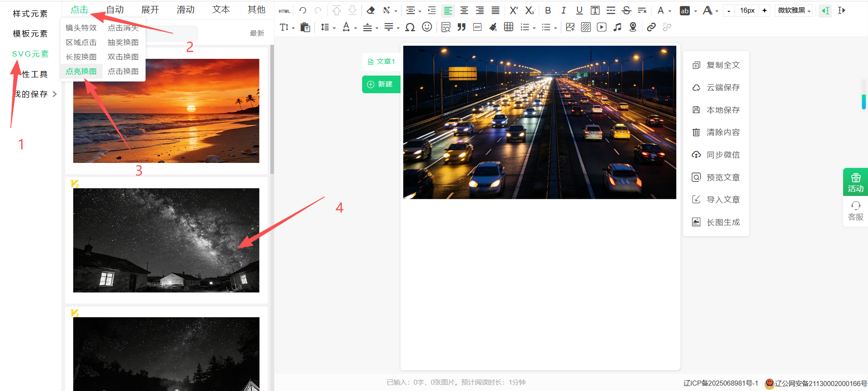The height and width of the screenshot is (391, 868).
Task: Toggle center text alignment
Action: (x=464, y=10)
